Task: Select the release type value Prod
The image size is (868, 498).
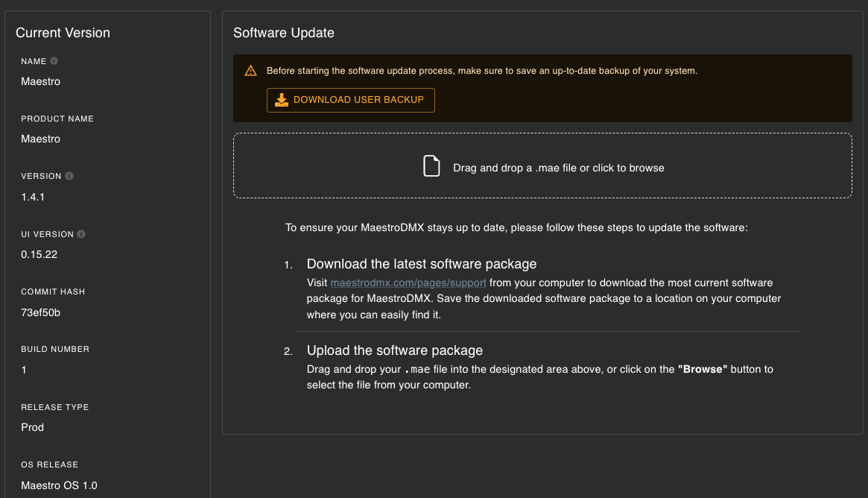Action: click(32, 427)
